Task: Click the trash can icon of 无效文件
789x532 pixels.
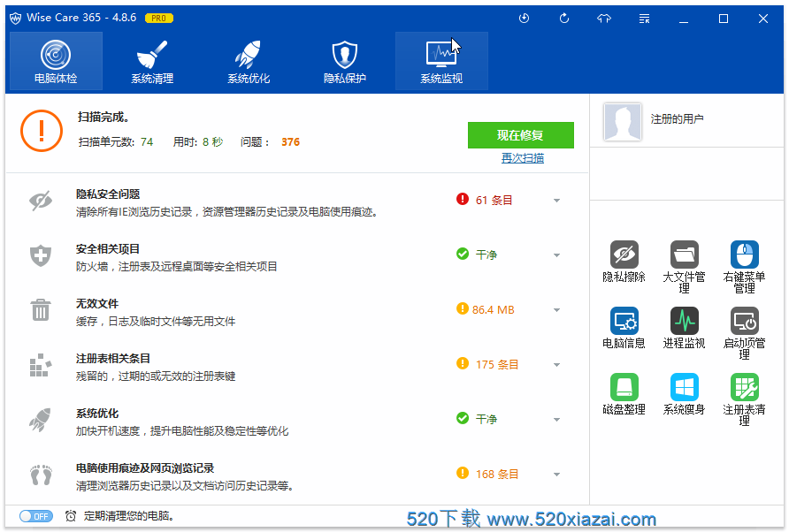Action: click(41, 310)
